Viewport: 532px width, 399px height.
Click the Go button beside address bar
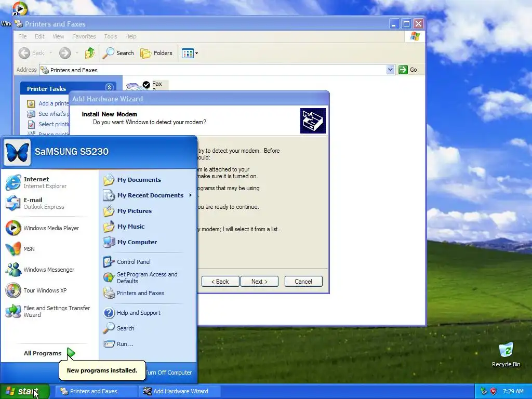click(408, 70)
